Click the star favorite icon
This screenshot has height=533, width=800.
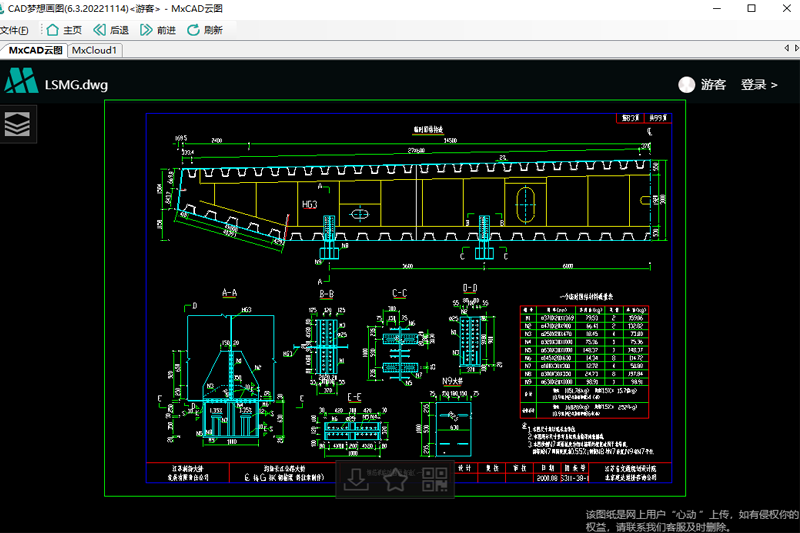[x=396, y=480]
